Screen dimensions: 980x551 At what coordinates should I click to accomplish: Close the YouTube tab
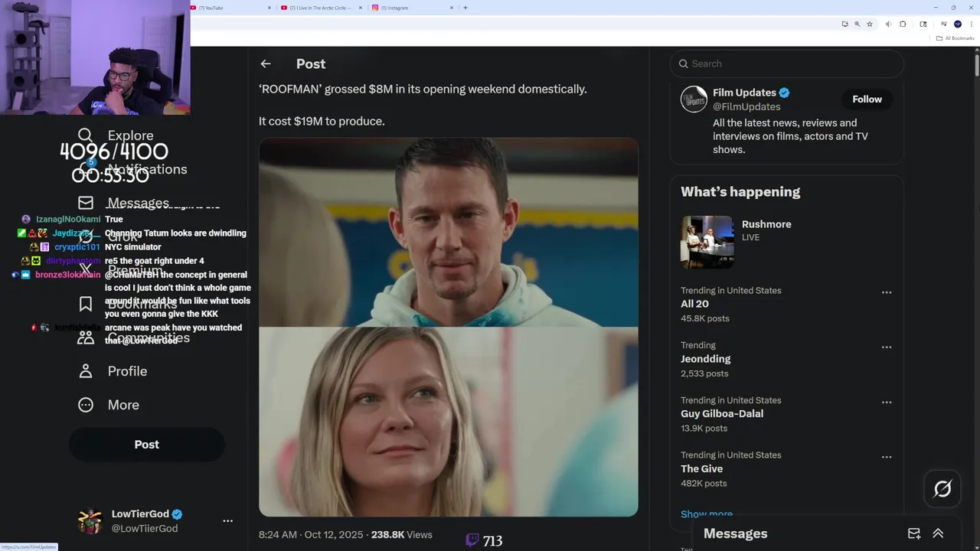click(269, 8)
